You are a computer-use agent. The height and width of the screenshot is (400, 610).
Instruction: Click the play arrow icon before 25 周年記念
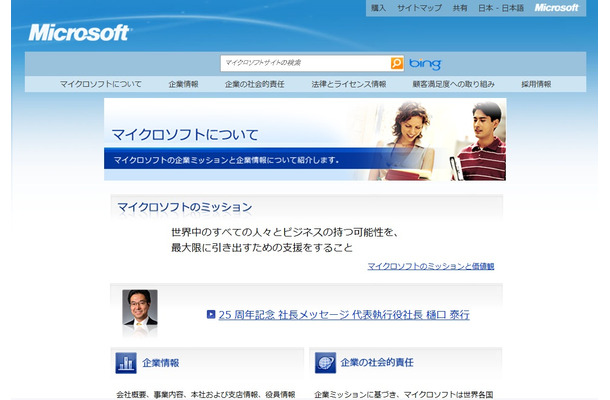coord(211,314)
